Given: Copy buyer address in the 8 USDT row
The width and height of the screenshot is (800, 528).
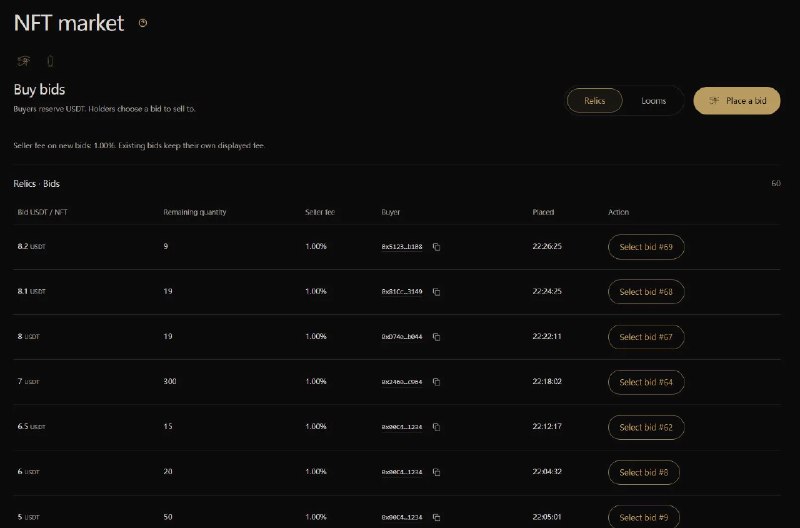Looking at the screenshot, I should [436, 337].
